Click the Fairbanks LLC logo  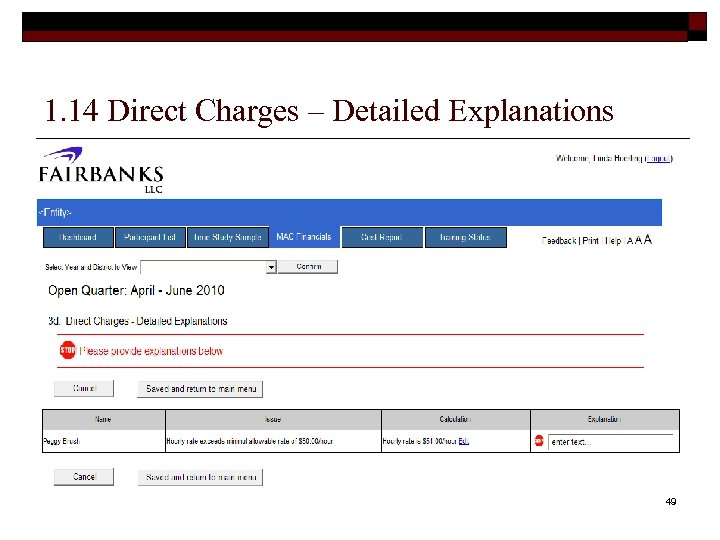[x=101, y=170]
